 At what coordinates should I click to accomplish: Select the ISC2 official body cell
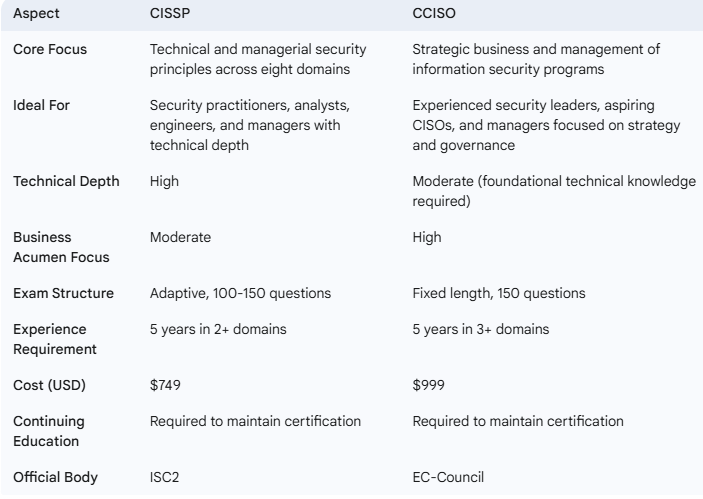pyautogui.click(x=163, y=477)
